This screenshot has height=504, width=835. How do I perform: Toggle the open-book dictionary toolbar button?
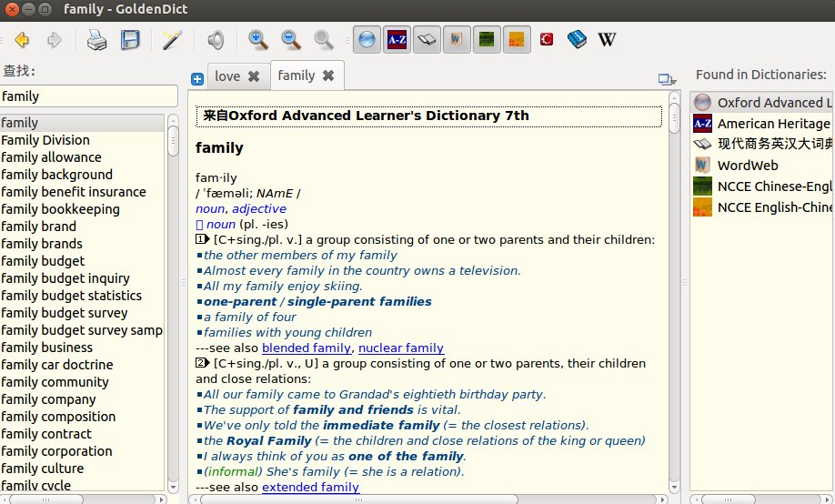coord(427,39)
